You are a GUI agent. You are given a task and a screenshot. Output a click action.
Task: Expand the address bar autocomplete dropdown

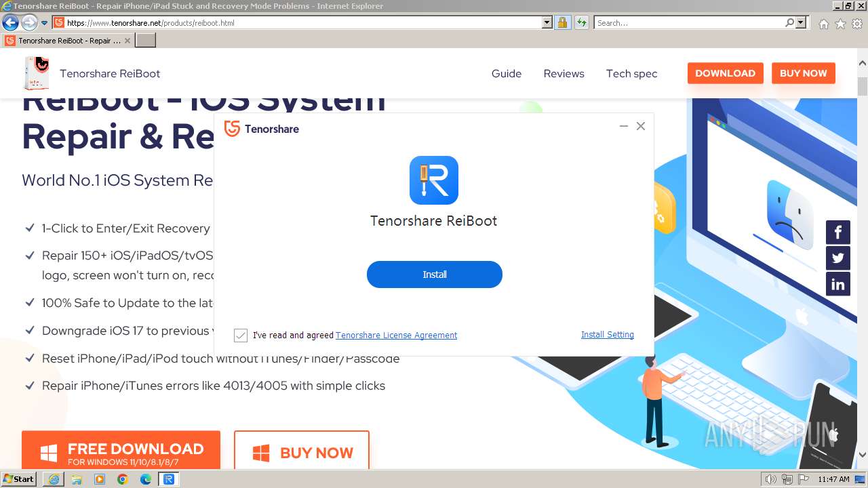click(547, 22)
